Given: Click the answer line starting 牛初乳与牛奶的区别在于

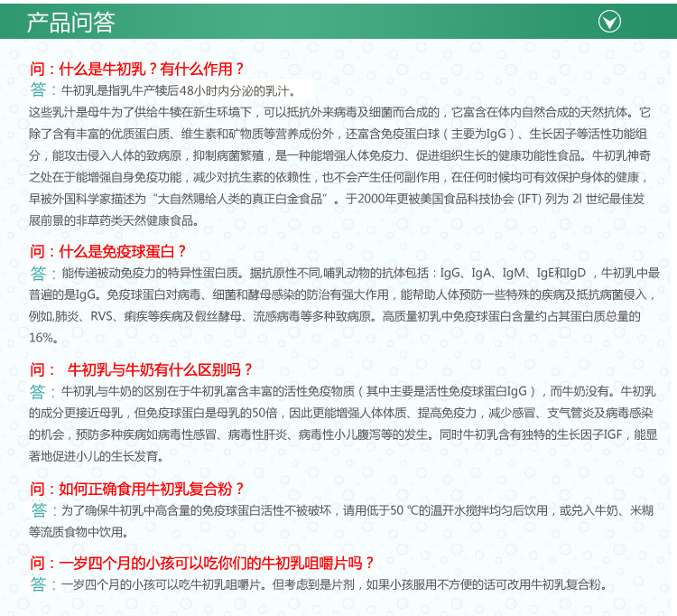Looking at the screenshot, I should tap(358, 391).
